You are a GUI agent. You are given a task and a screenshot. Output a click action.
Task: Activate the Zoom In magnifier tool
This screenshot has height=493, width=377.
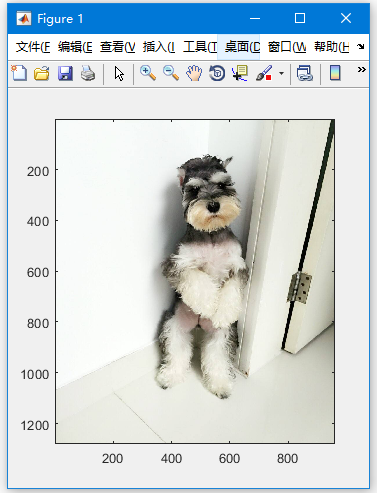[x=148, y=73]
